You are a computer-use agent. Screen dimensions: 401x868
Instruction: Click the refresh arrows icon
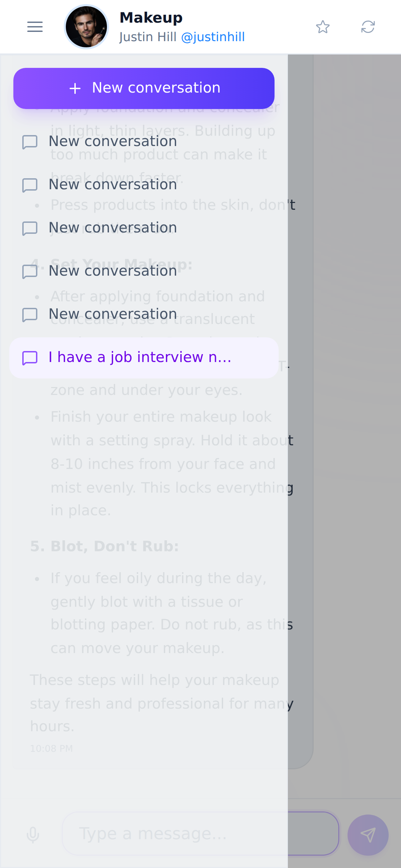pos(368,27)
